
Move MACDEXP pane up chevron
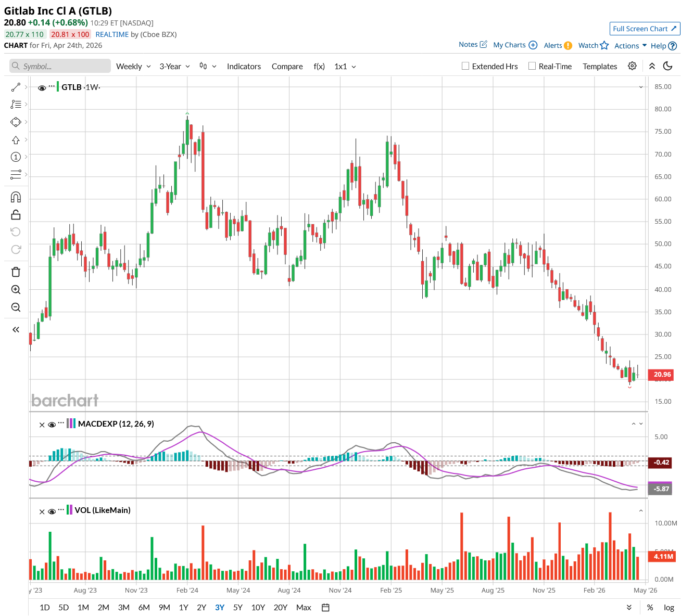(634, 424)
